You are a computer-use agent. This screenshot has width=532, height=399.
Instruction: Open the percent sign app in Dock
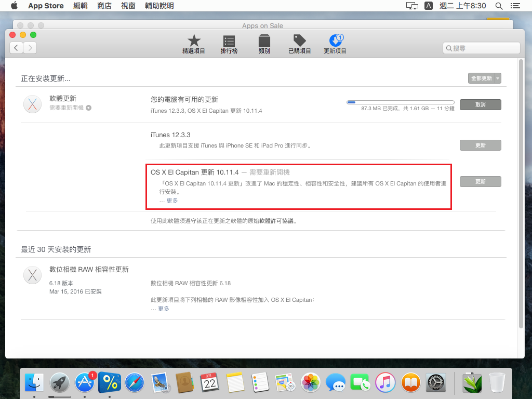[x=110, y=382]
